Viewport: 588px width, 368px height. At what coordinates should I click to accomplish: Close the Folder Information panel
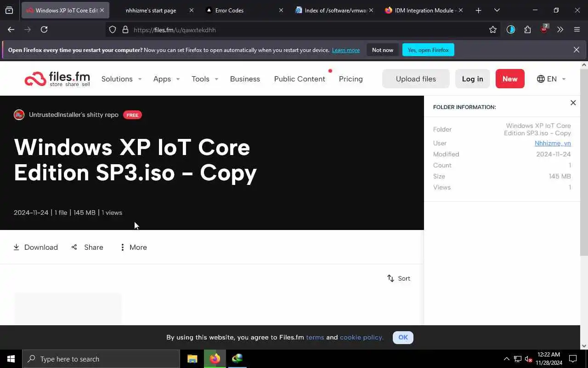[573, 103]
